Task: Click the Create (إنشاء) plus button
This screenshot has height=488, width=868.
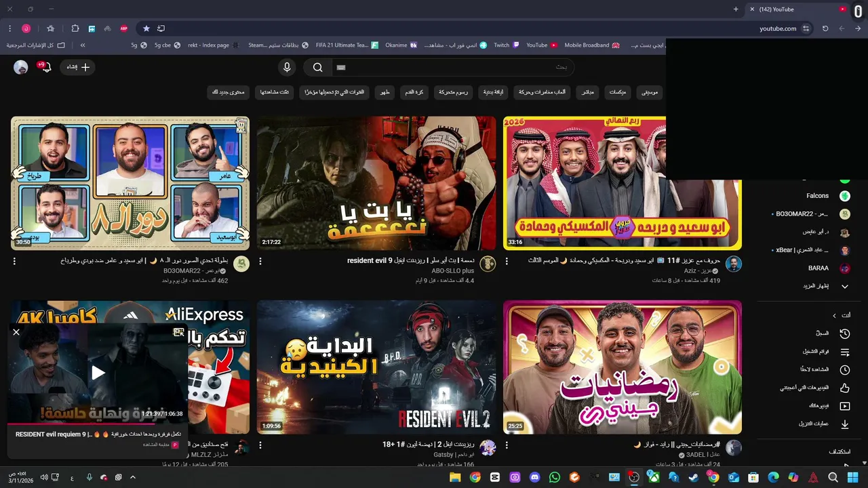Action: click(78, 67)
